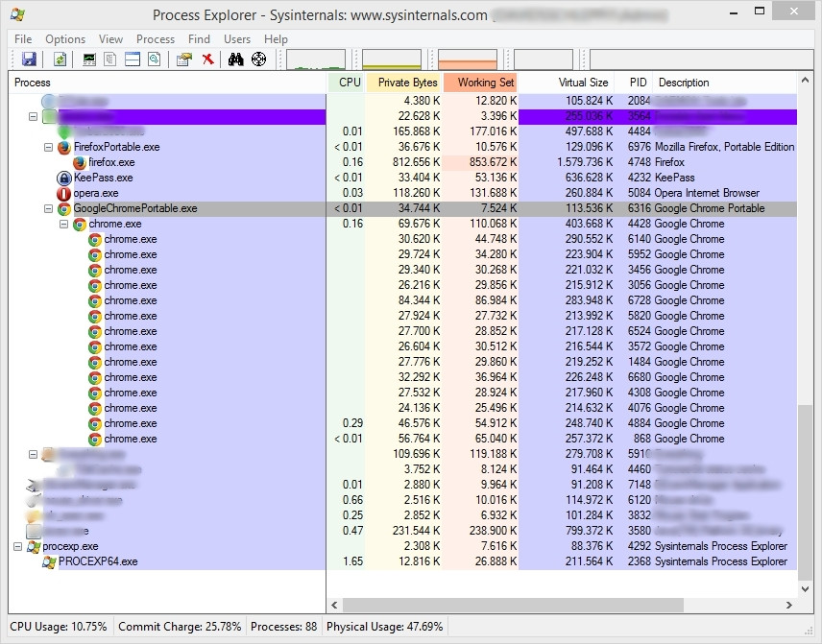
Task: Toggle the handles lower pane view
Action: point(154,59)
